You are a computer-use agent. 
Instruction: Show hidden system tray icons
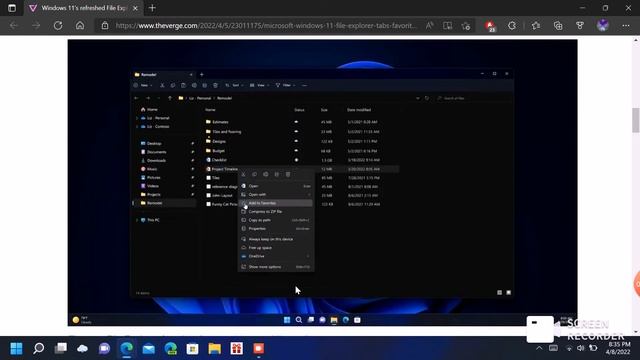pyautogui.click(x=539, y=348)
